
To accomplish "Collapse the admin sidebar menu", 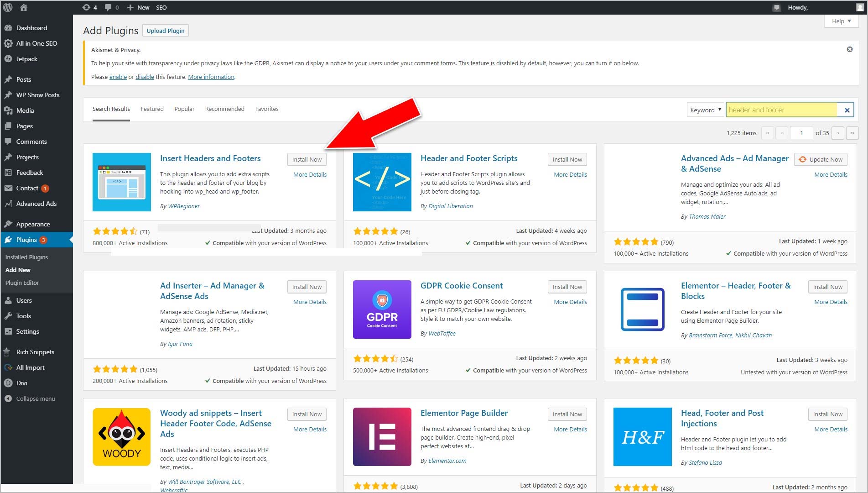I will click(x=36, y=399).
